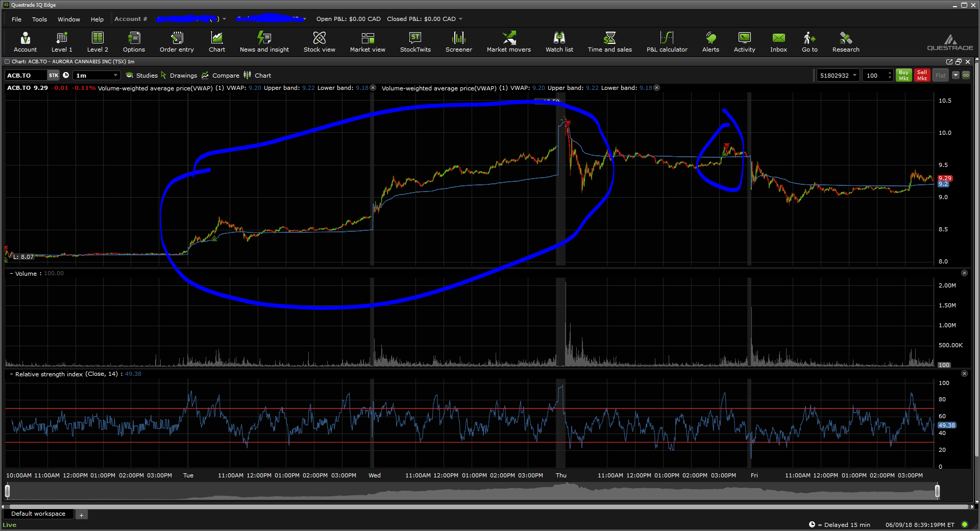
Task: Open the Tools menu
Action: tap(39, 19)
